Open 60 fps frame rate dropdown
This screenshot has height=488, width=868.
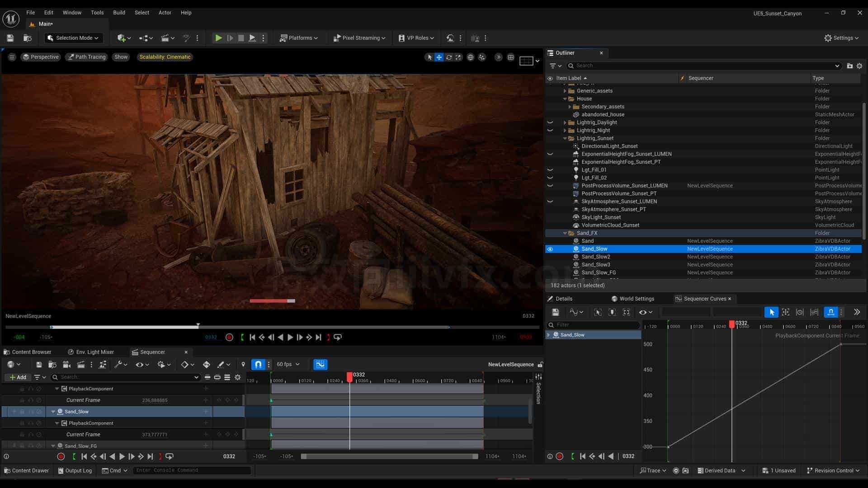pyautogui.click(x=288, y=364)
